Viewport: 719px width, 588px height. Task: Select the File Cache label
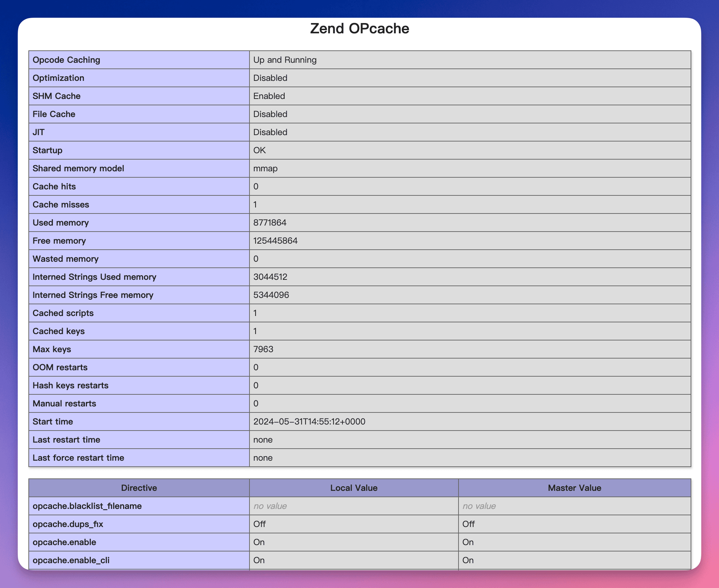54,114
